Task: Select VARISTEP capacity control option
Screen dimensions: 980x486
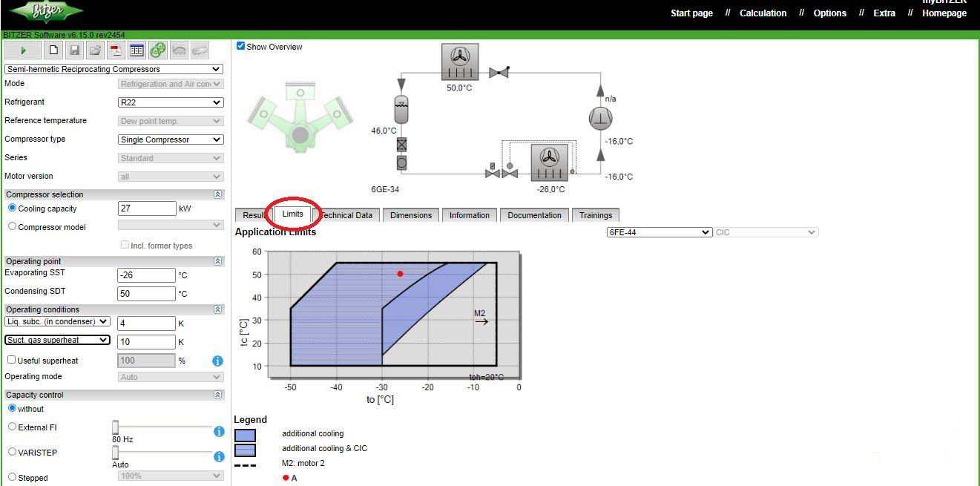Action: point(12,452)
